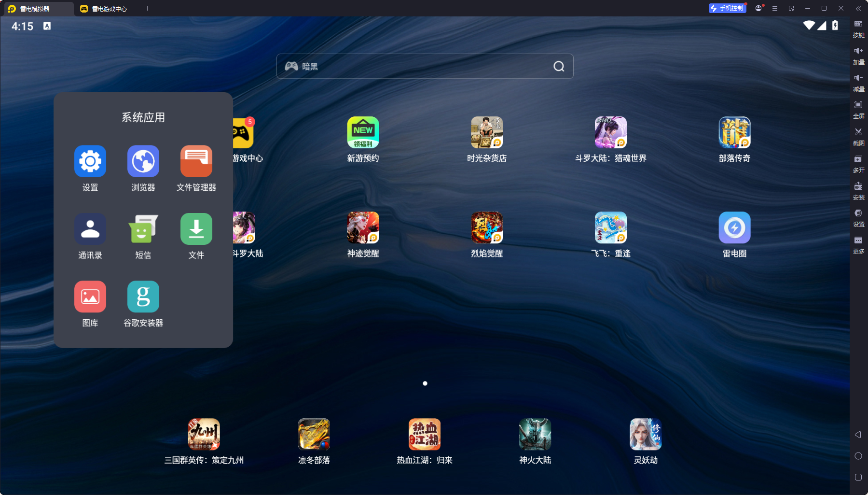
Task: Open the 部落传奇 game
Action: click(735, 132)
